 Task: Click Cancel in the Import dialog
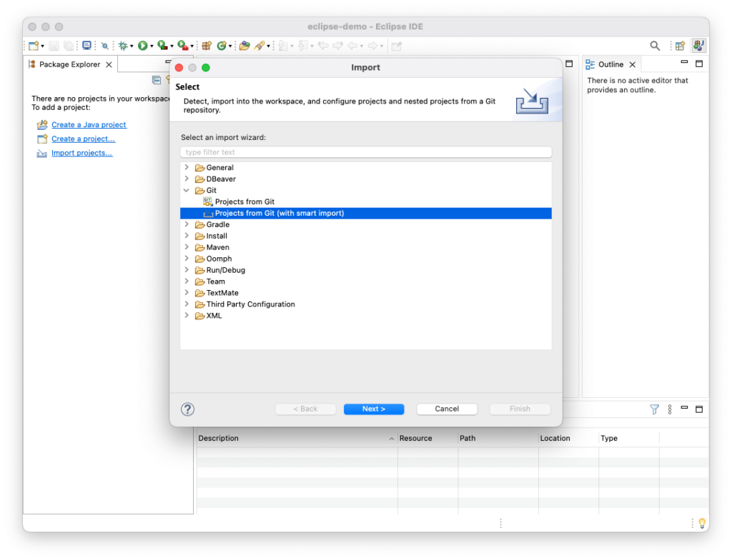click(447, 409)
